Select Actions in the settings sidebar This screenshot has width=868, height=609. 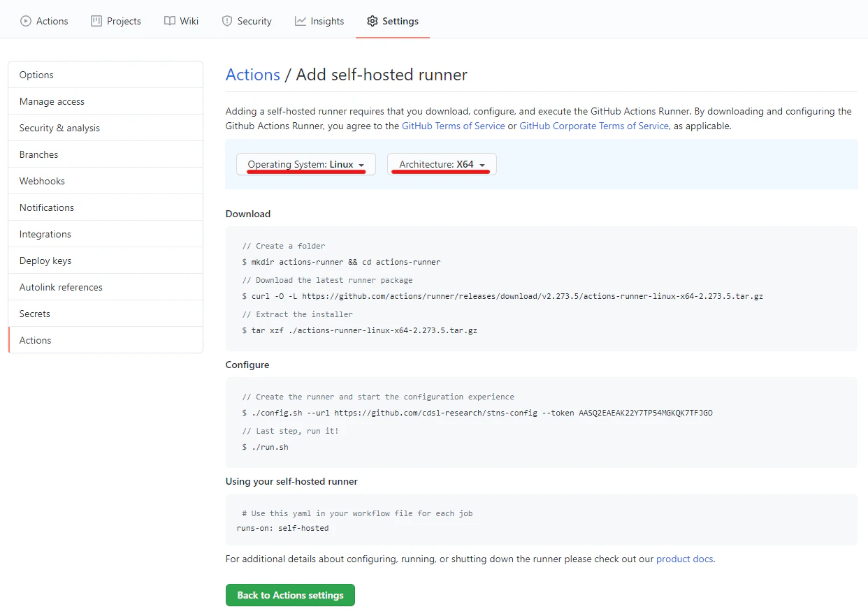pyautogui.click(x=106, y=340)
